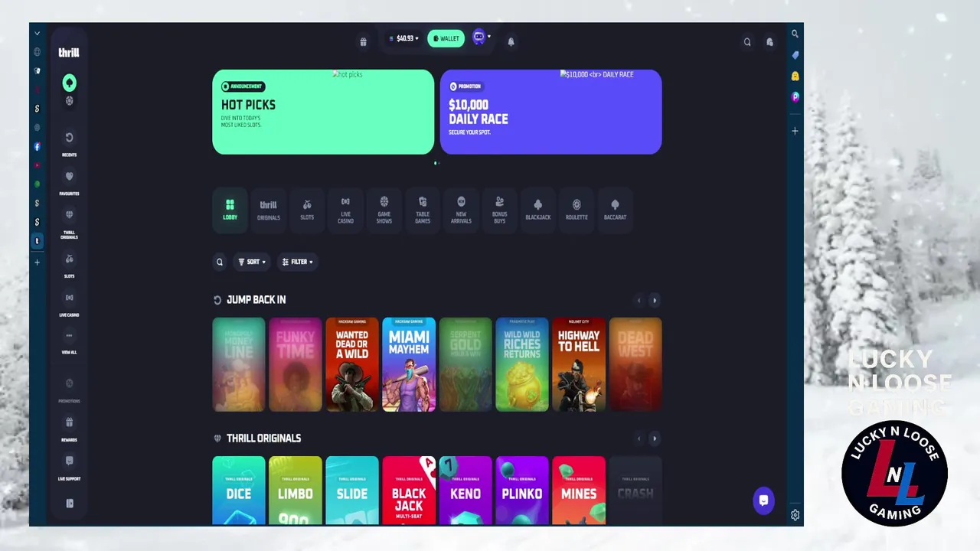Click View All in the left sidebar
The height and width of the screenshot is (551, 980).
click(69, 343)
